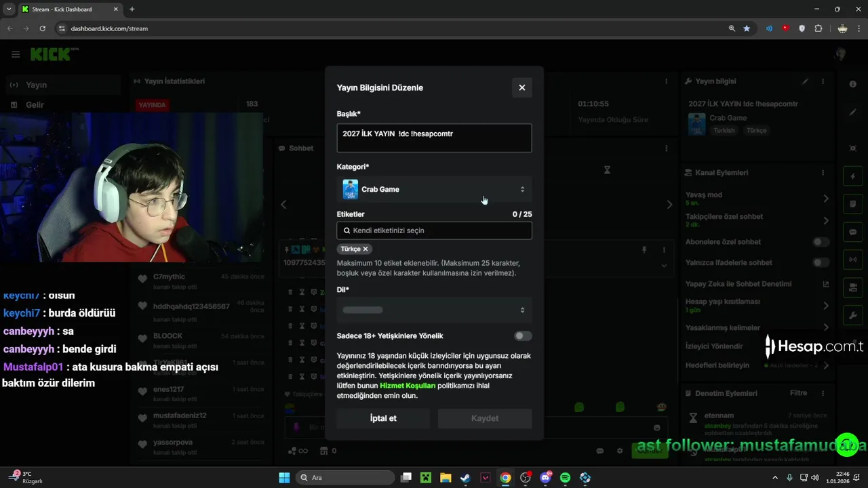
Task: Open Yapay Zeka ile Sohbet Denetimi link icon
Action: (x=826, y=284)
